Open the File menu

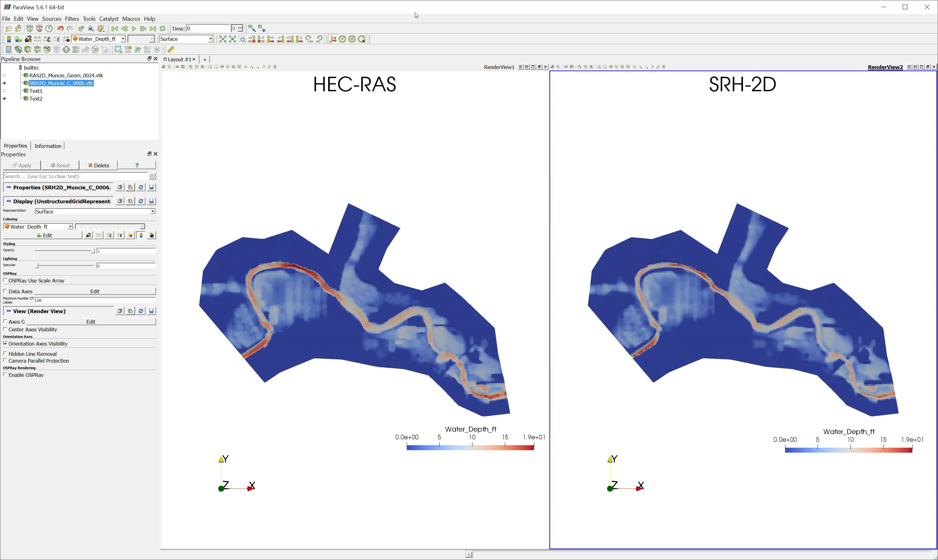tap(6, 19)
